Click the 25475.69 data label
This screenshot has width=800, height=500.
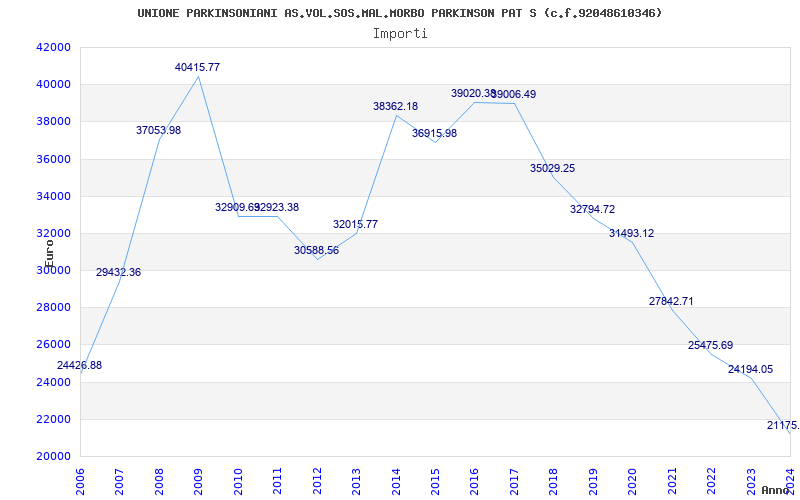tap(711, 345)
